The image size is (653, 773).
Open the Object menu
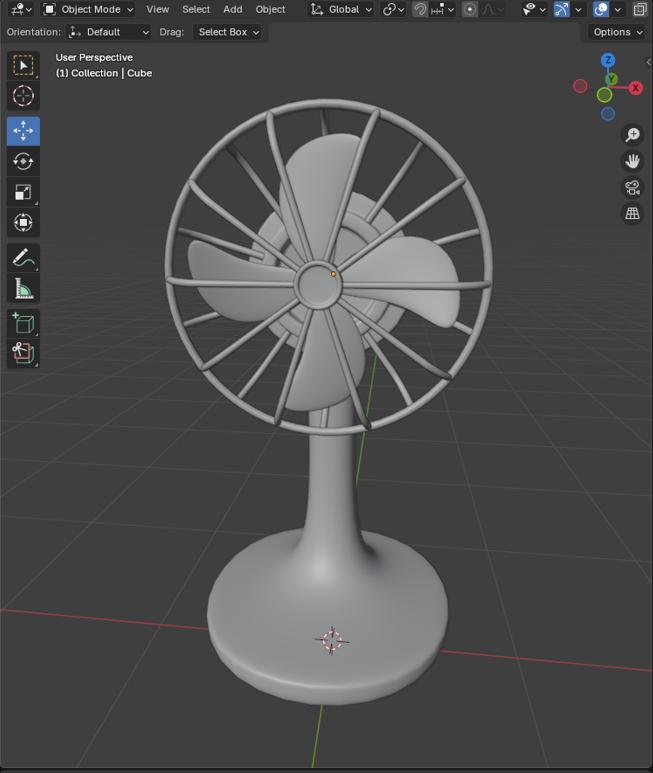(270, 9)
